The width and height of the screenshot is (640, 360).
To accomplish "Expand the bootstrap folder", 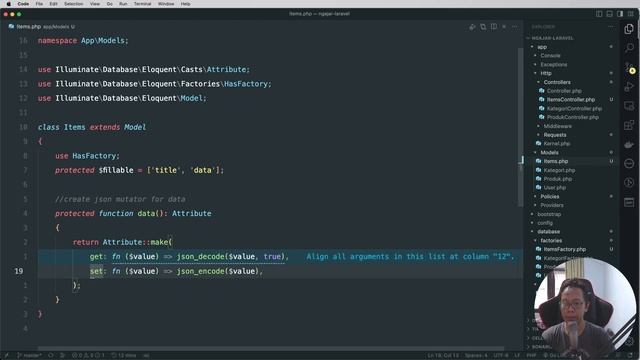I will pyautogui.click(x=549, y=214).
